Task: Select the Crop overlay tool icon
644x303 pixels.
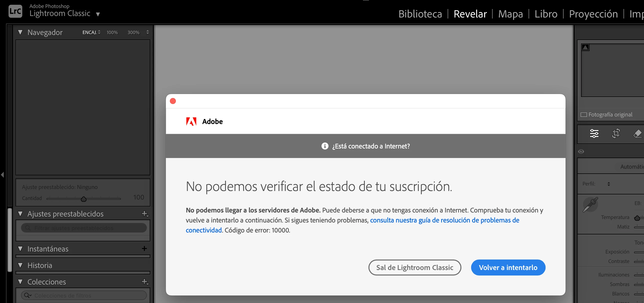Action: 616,133
